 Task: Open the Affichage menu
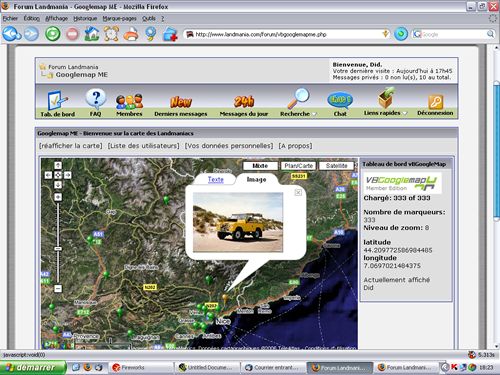56,19
